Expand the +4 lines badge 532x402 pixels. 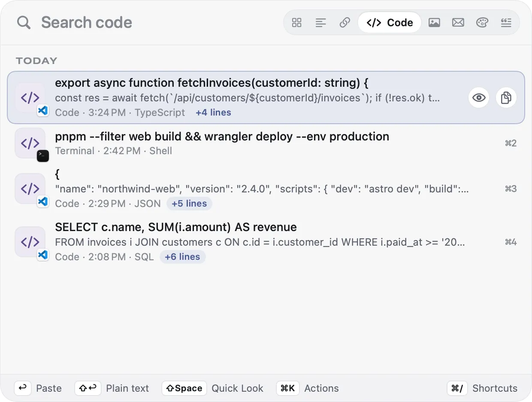[213, 113]
